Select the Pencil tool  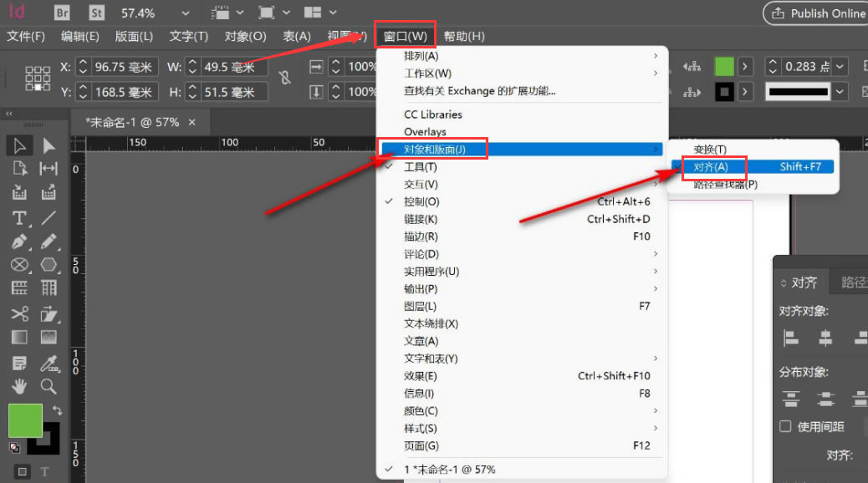click(x=49, y=241)
